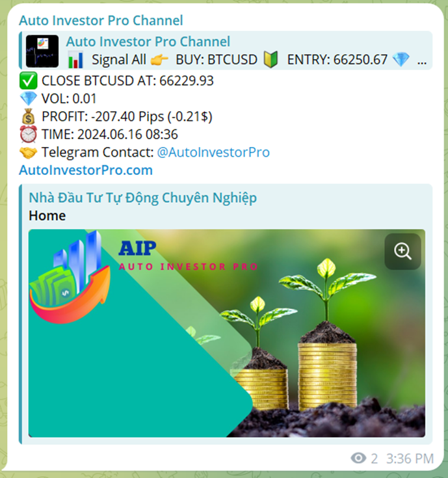Viewport: 448px width, 478px height.
Task: Click the pointing hand emoji in quoted reply
Action: (159, 60)
